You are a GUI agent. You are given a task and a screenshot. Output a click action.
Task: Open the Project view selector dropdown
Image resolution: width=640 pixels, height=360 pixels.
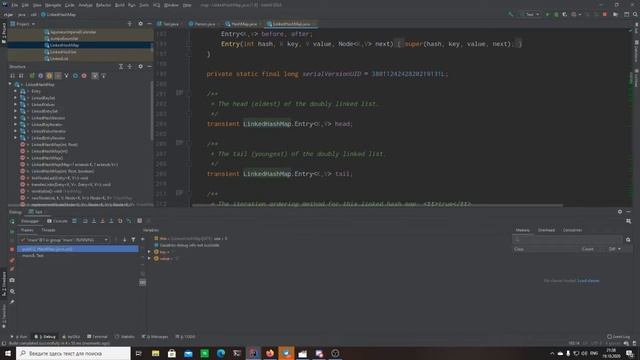(x=23, y=24)
